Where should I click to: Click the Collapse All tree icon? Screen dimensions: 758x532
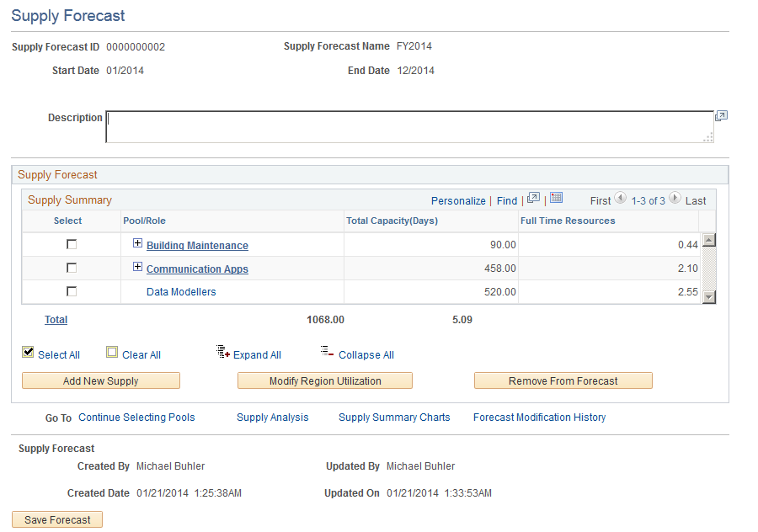pos(327,351)
